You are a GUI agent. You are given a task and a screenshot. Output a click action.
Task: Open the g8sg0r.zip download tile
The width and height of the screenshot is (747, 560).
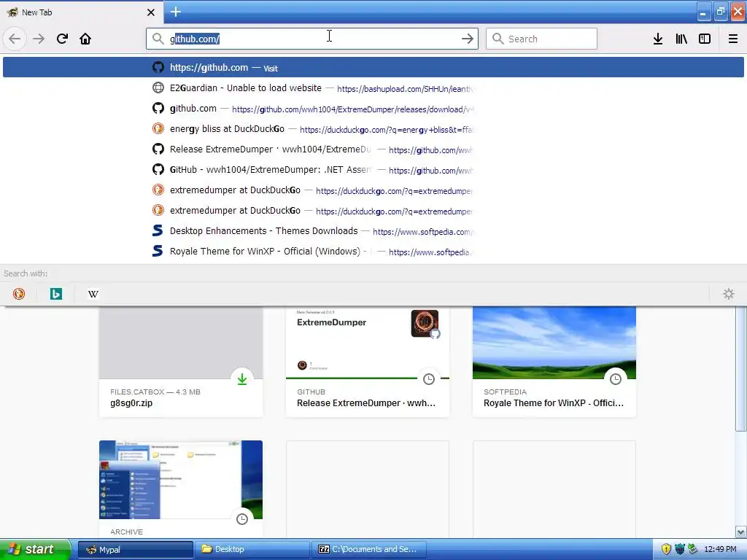[181, 362]
